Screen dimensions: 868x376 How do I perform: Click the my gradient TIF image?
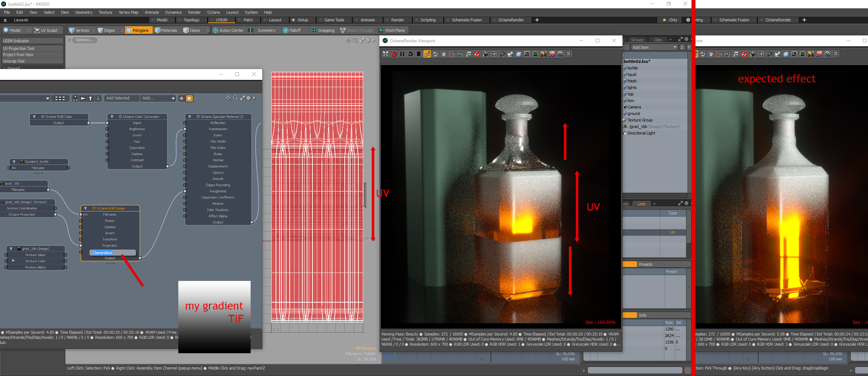(214, 317)
